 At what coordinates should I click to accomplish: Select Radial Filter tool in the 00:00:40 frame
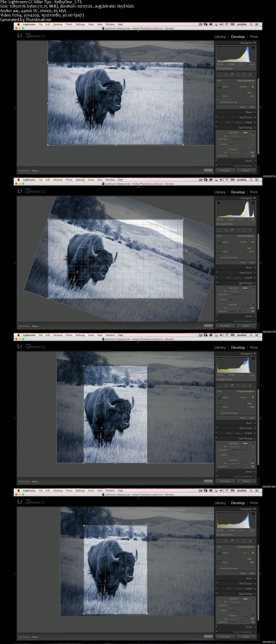244,386
